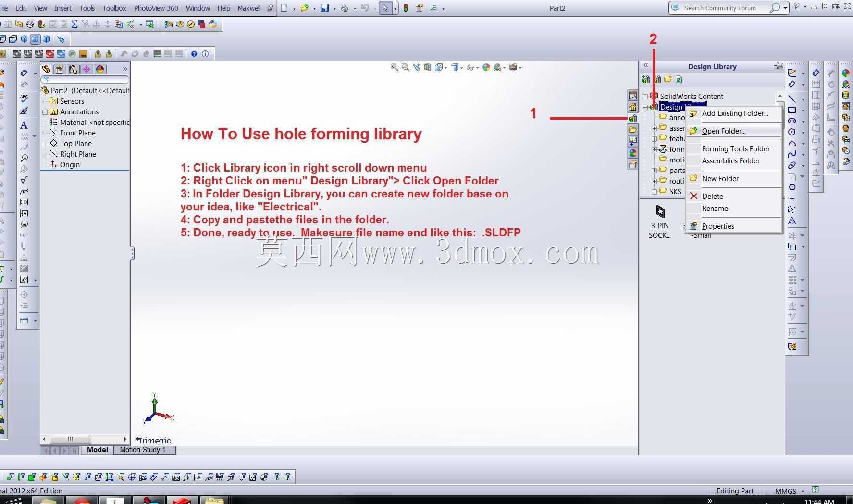Select the arrow cursor Select tool
The image size is (853, 504).
[385, 8]
